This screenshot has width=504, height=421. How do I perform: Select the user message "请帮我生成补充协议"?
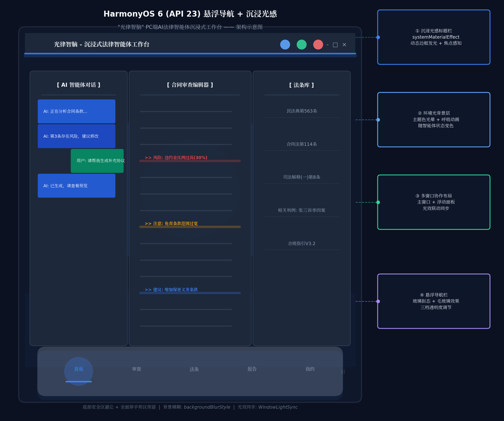coord(97,161)
